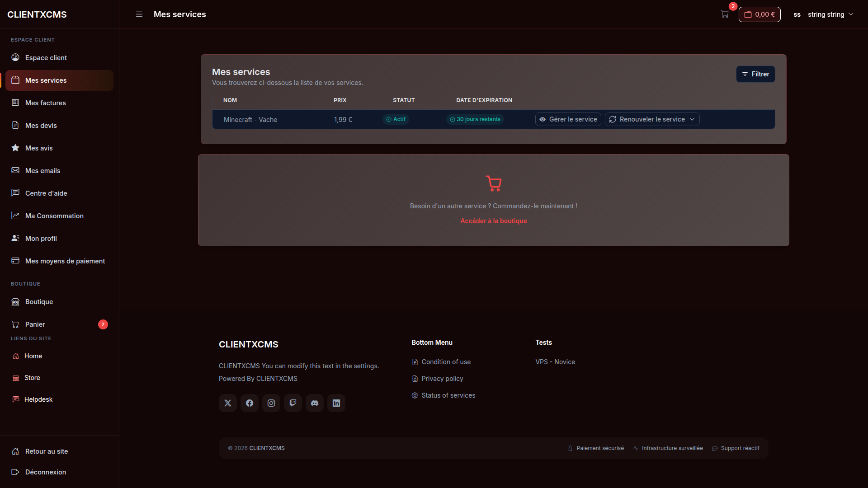Open Centre d'aide in the sidebar

pyautogui.click(x=59, y=193)
